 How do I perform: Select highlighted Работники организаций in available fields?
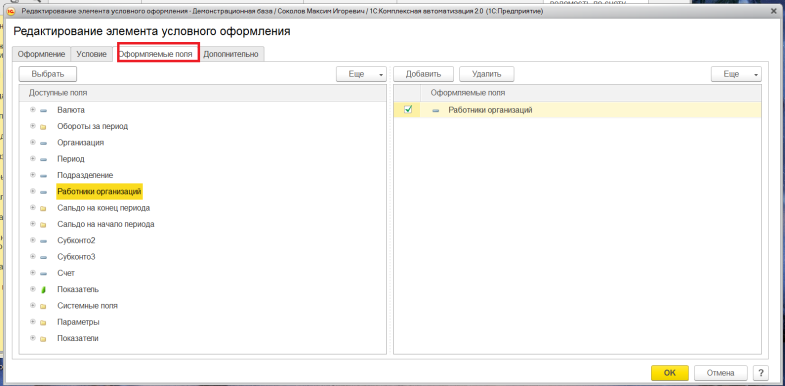tap(100, 191)
